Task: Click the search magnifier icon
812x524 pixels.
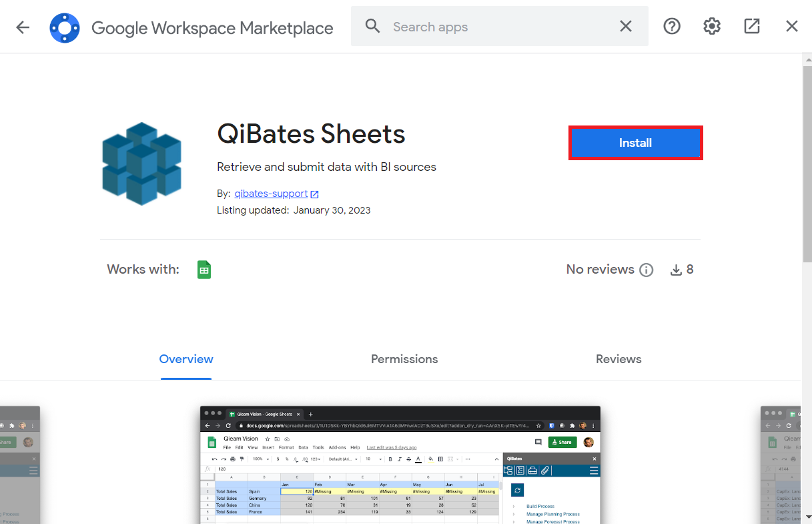Action: 372,27
